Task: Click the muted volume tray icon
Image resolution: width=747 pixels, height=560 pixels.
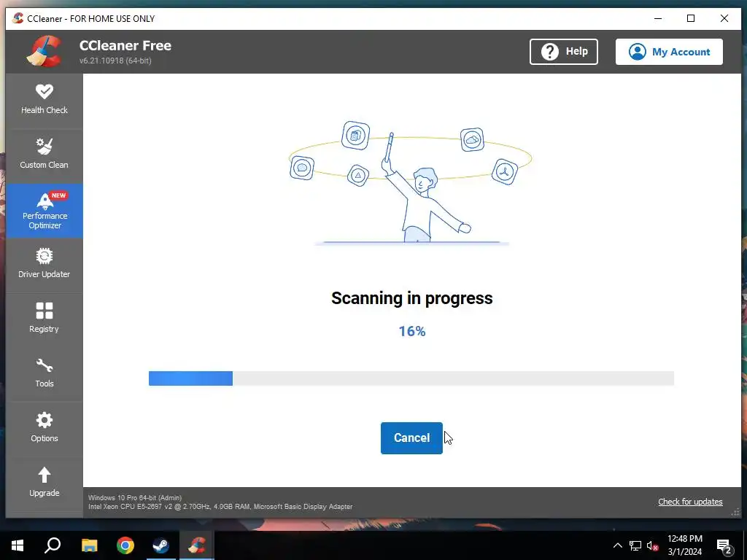Action: tap(652, 545)
